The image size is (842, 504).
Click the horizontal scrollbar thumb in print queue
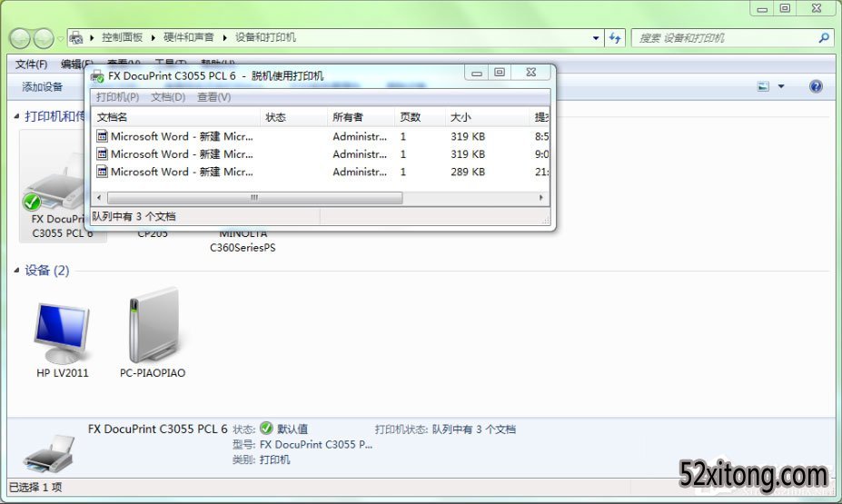[x=254, y=198]
